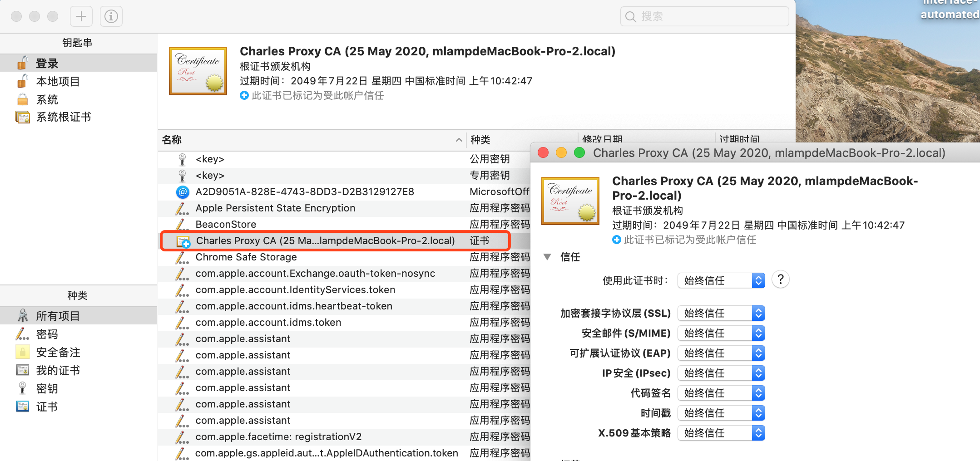Sort the list by the 名称 column header
This screenshot has height=461, width=980.
[x=172, y=140]
